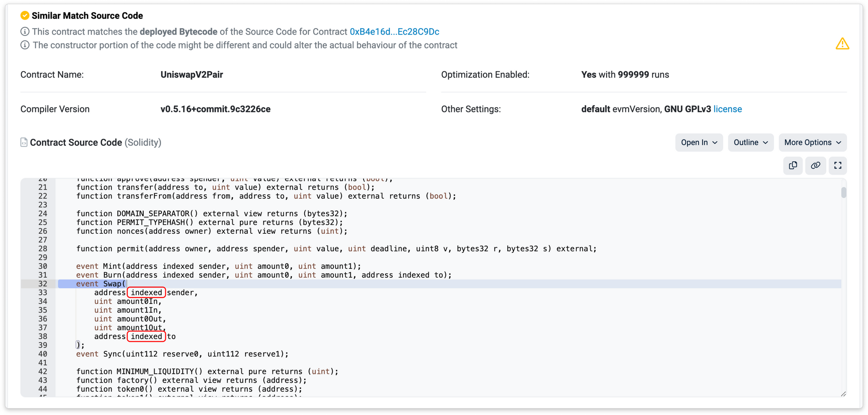The height and width of the screenshot is (415, 868).
Task: Click the resize grip of code editor
Action: (843, 394)
